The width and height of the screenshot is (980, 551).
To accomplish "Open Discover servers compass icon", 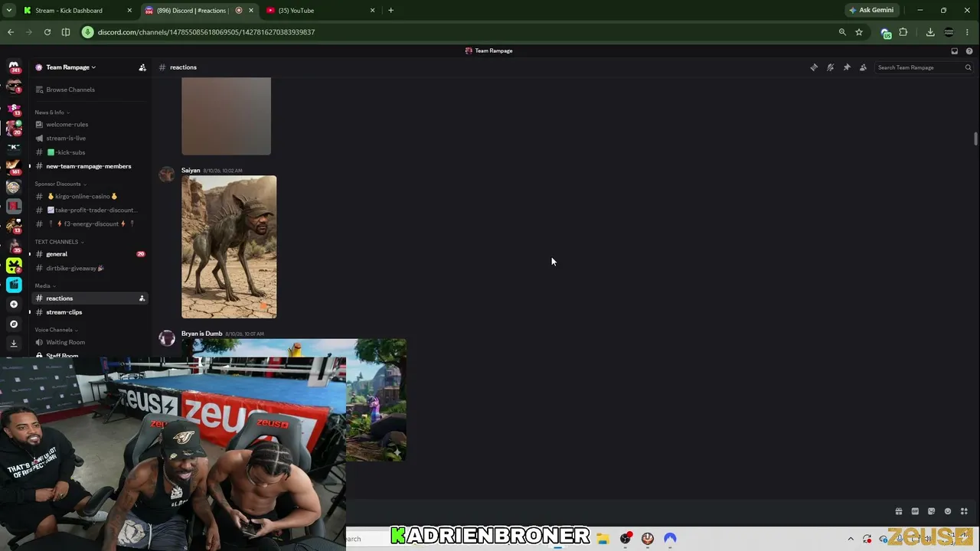I will [14, 324].
